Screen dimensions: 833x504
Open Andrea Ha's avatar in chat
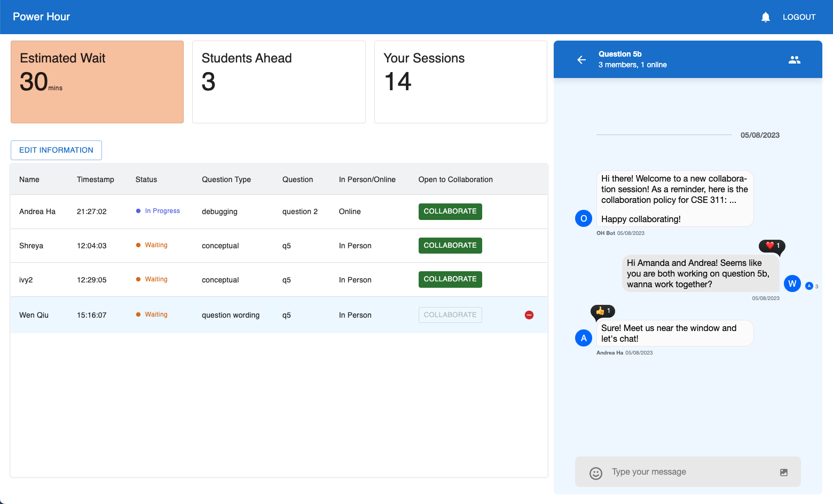pyautogui.click(x=583, y=338)
